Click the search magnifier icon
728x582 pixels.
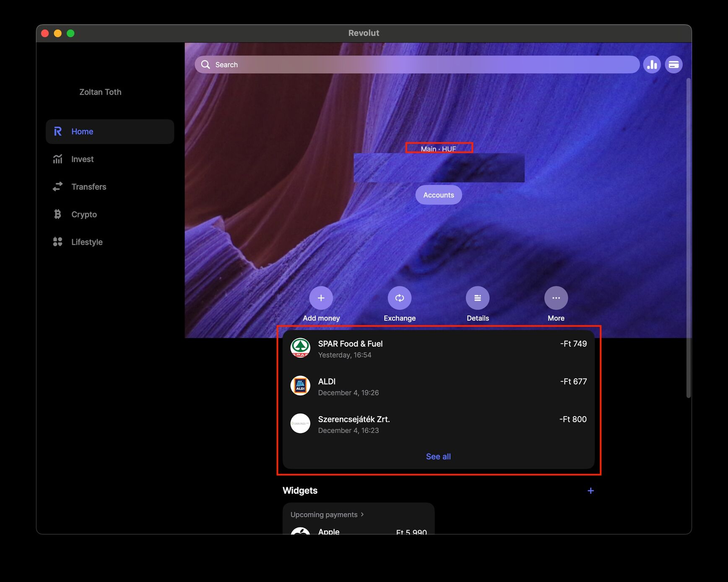pyautogui.click(x=205, y=65)
